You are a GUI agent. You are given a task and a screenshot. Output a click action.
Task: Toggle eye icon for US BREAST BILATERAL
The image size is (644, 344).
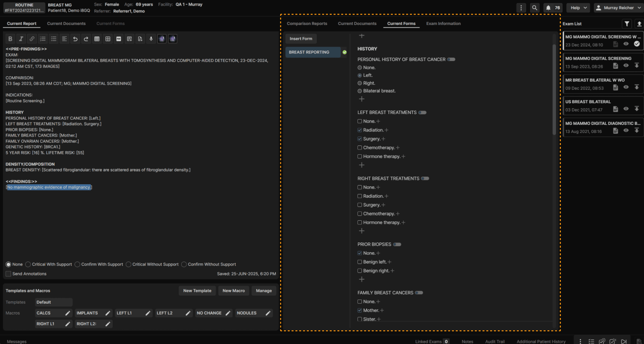coord(626,109)
